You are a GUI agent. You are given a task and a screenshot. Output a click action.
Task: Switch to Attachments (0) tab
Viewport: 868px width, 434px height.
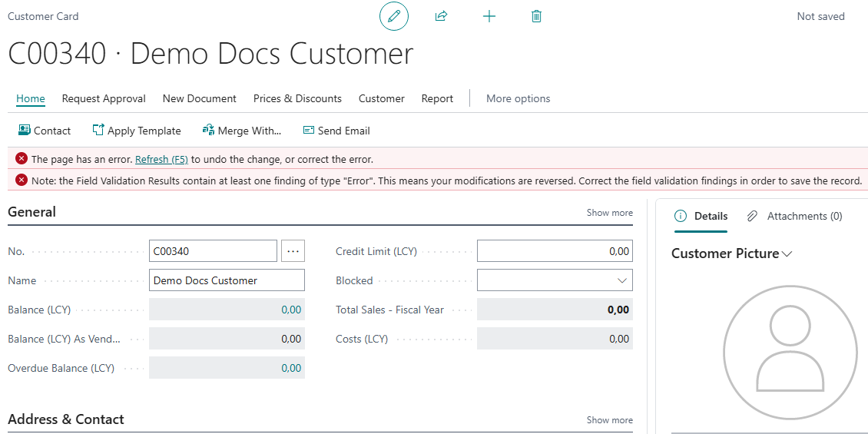[794, 217]
